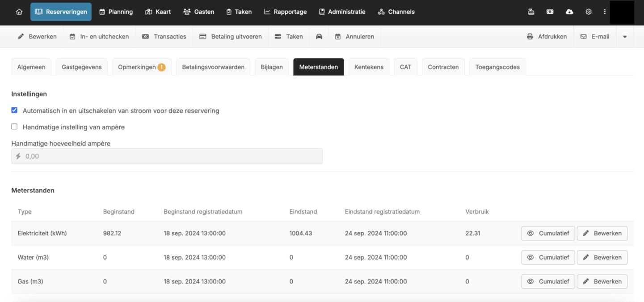Viewport: 644px width, 302px height.
Task: Click the Handmatige hoeveelheid ampère field
Action: pyautogui.click(x=167, y=156)
